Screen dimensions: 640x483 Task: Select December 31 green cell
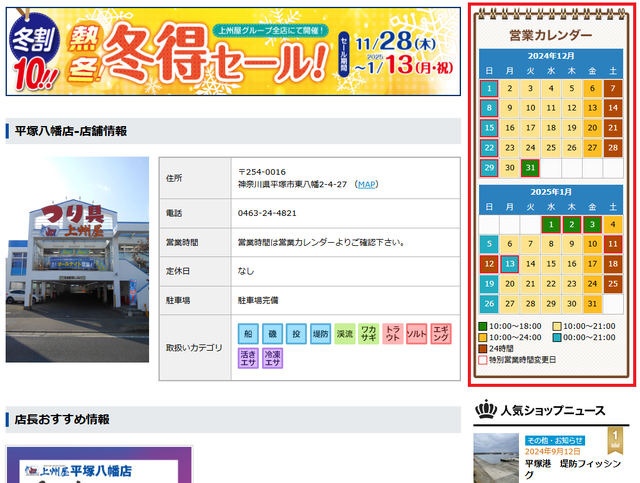(x=530, y=167)
